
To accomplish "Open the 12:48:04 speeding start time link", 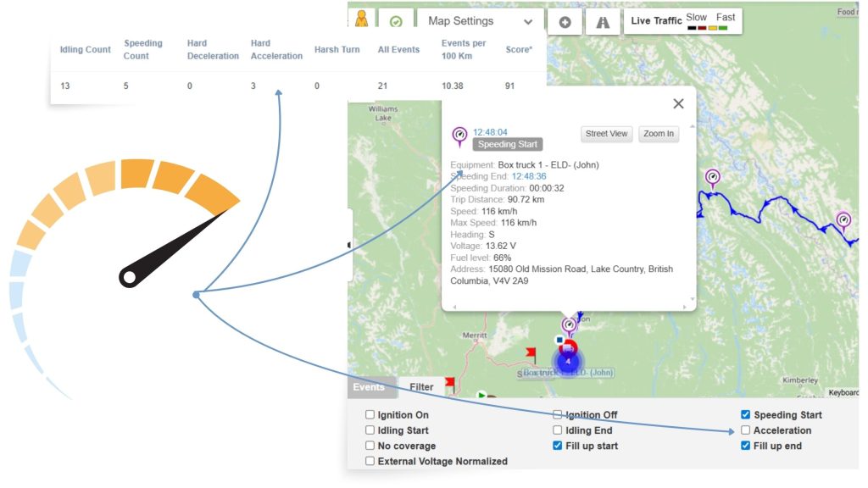I will (490, 132).
